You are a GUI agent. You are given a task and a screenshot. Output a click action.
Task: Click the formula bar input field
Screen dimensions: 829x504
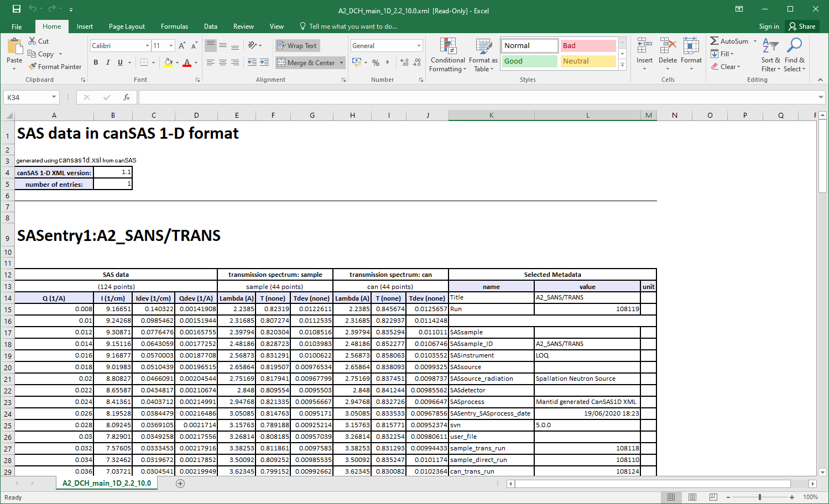tap(476, 97)
